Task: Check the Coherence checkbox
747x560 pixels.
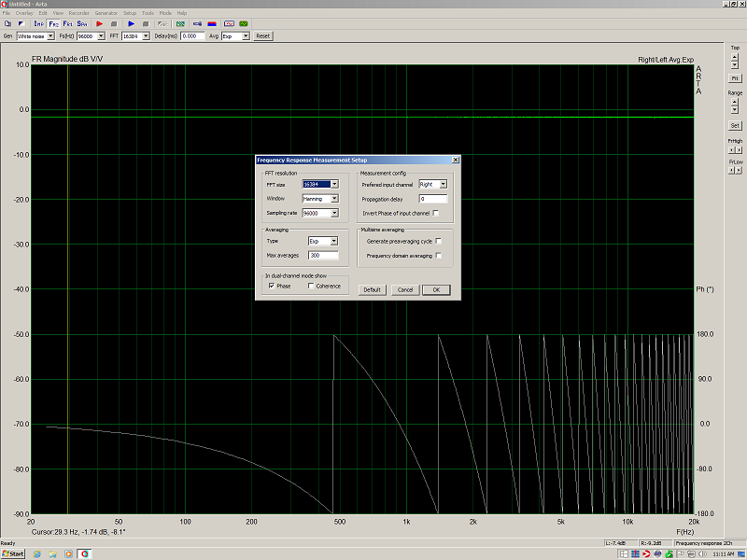Action: (x=311, y=286)
